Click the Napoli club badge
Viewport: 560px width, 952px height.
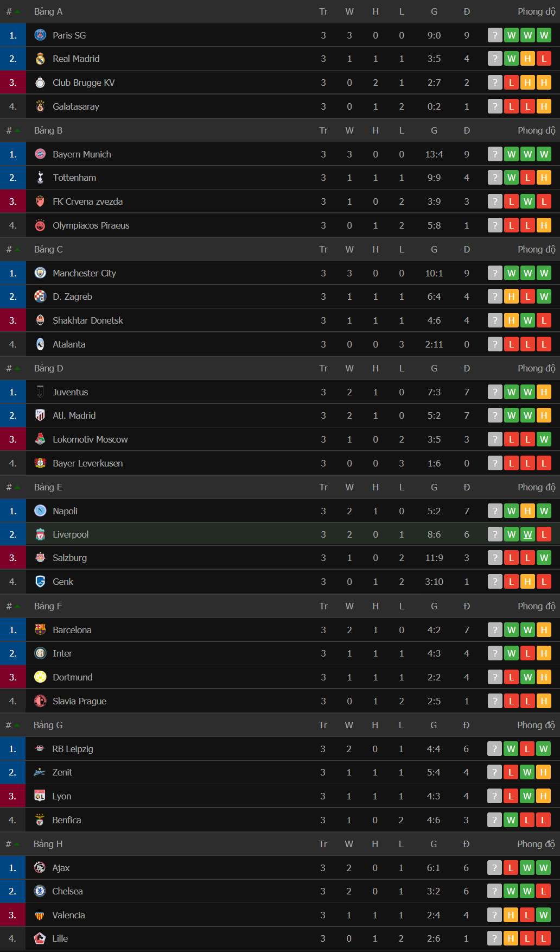coord(40,511)
